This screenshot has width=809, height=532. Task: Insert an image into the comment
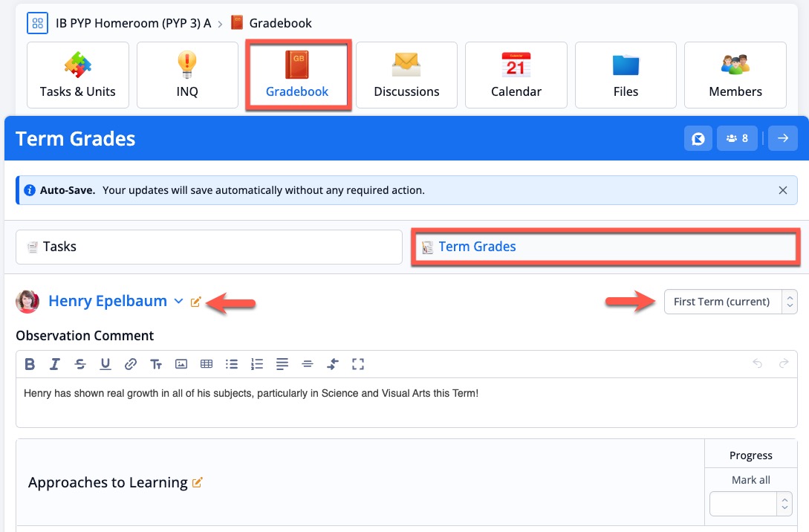click(x=182, y=364)
